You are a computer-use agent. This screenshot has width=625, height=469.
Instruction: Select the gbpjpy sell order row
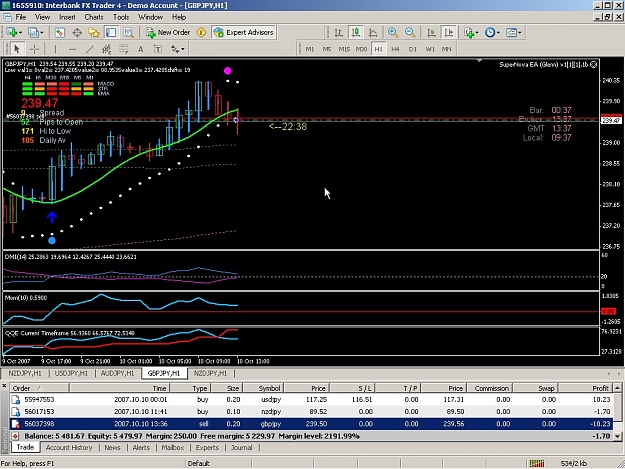tap(312, 424)
